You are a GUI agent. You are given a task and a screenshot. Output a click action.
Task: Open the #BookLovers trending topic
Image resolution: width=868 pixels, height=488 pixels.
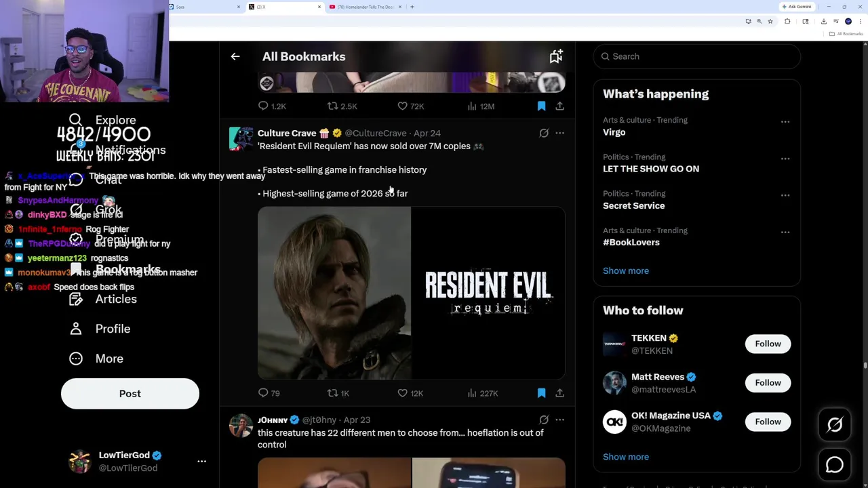(631, 242)
